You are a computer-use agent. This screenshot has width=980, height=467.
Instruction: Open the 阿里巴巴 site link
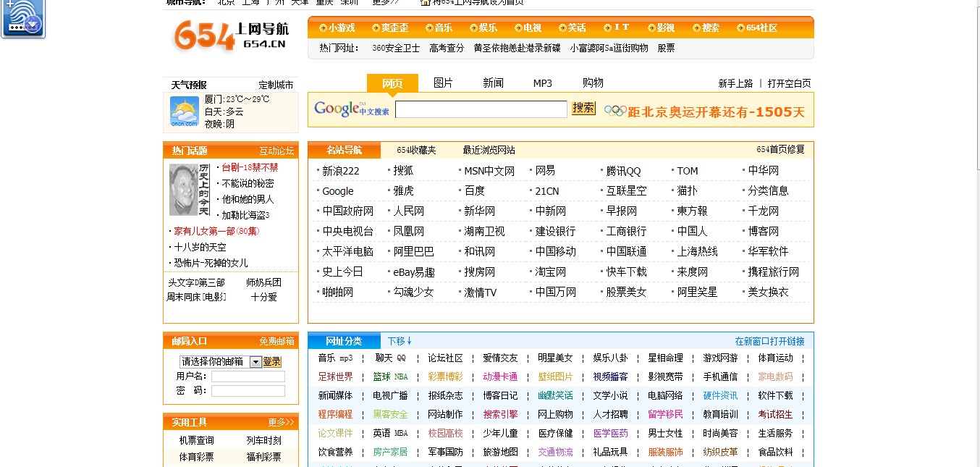[x=414, y=252]
